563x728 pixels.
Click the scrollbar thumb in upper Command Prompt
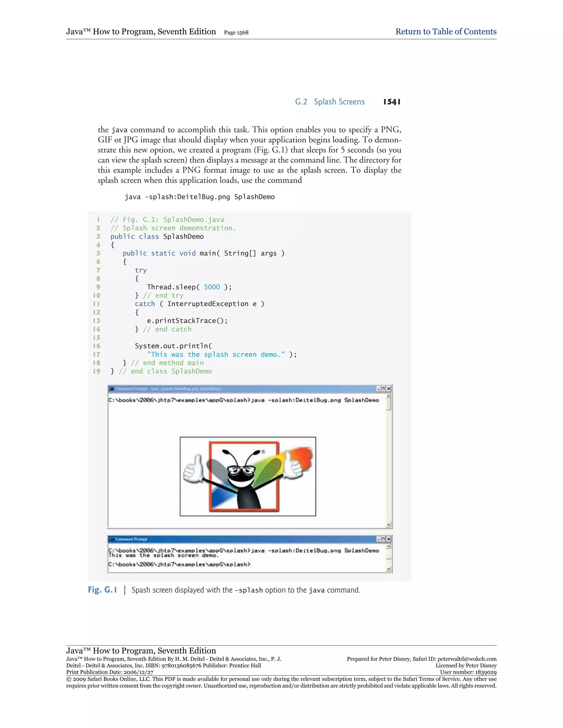point(388,405)
